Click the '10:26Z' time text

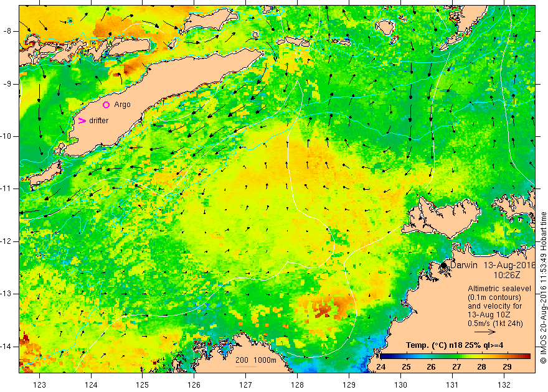(x=507, y=275)
